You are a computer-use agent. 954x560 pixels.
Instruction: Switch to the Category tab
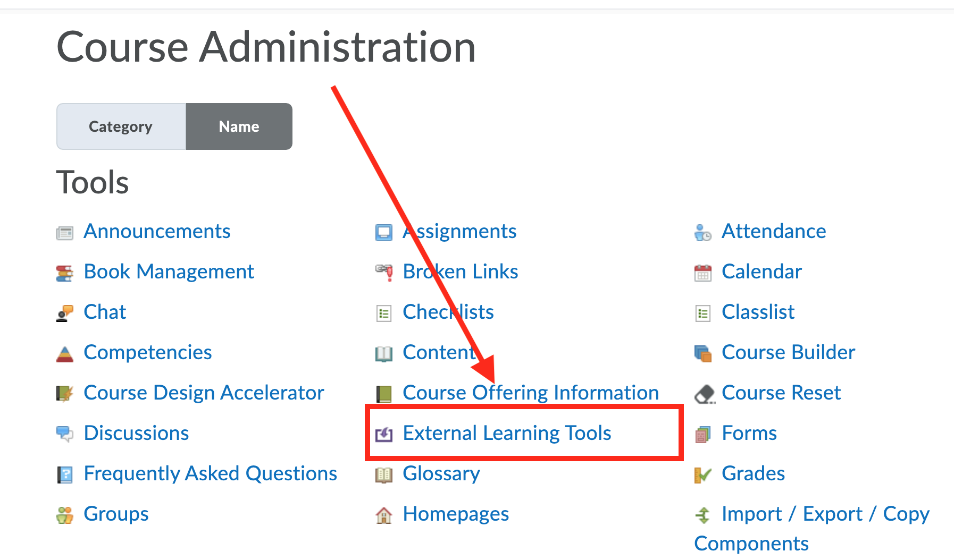120,126
